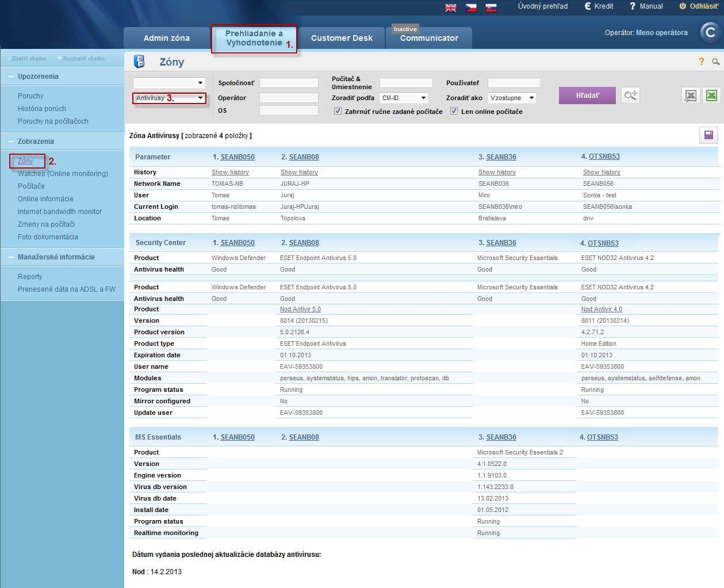
Task: Click the round C logo icon
Action: 710,32
